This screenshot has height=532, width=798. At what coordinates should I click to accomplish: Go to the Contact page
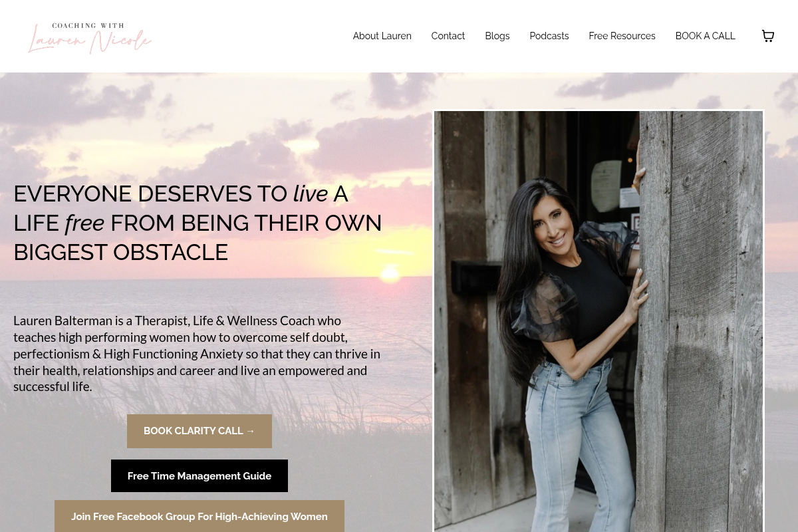tap(448, 36)
